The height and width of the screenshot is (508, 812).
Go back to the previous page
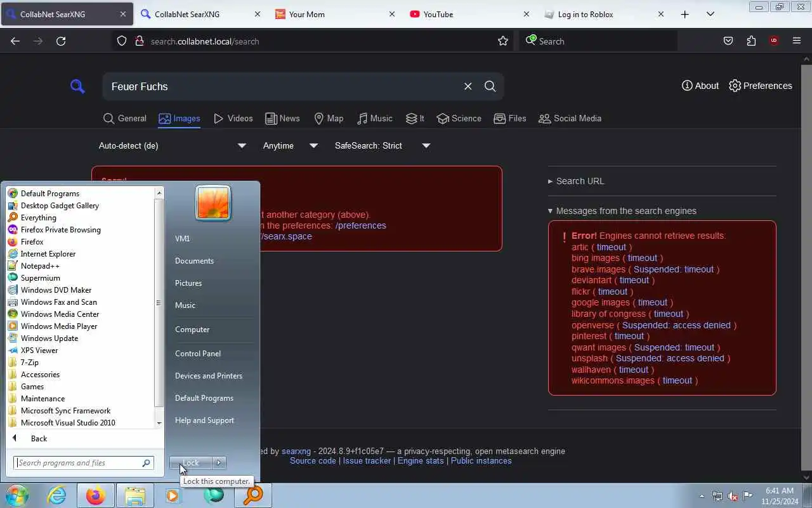15,41
